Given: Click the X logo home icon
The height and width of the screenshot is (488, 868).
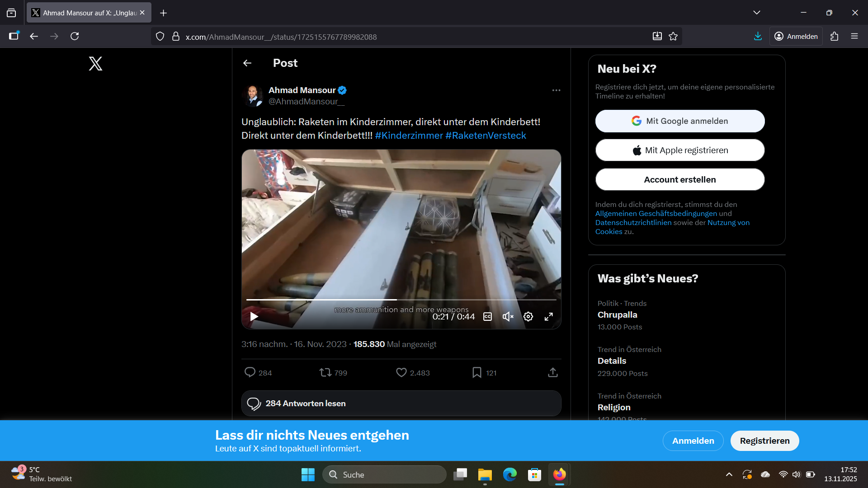Looking at the screenshot, I should (x=95, y=64).
